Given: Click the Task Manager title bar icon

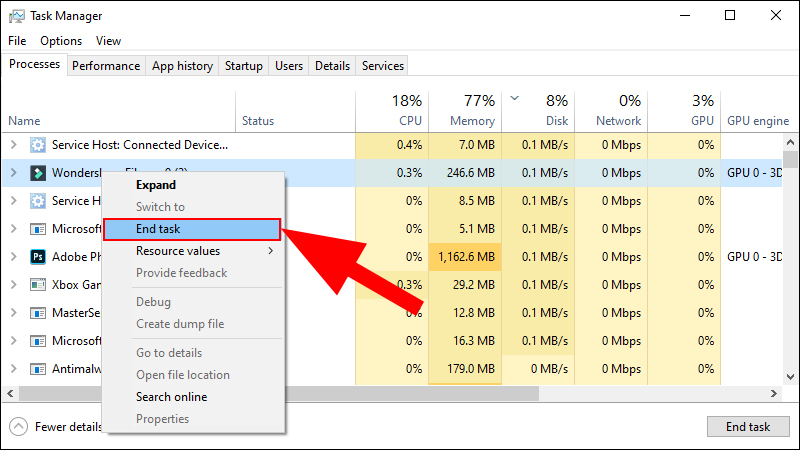Looking at the screenshot, I should coord(16,16).
